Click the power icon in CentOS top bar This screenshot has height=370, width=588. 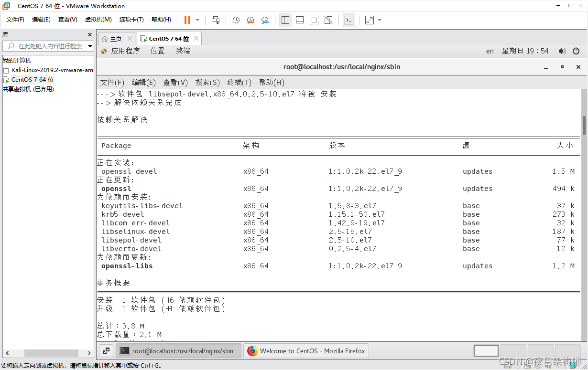[x=576, y=51]
